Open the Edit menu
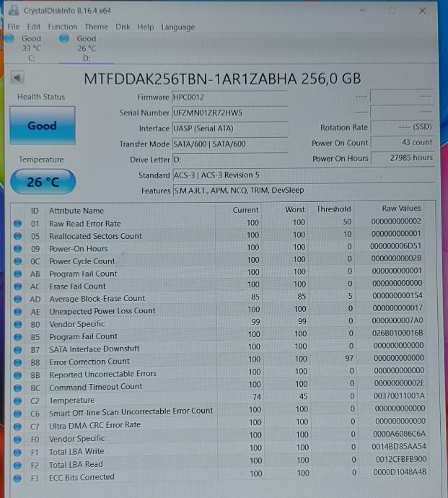Image resolution: width=448 pixels, height=498 pixels. point(34,27)
